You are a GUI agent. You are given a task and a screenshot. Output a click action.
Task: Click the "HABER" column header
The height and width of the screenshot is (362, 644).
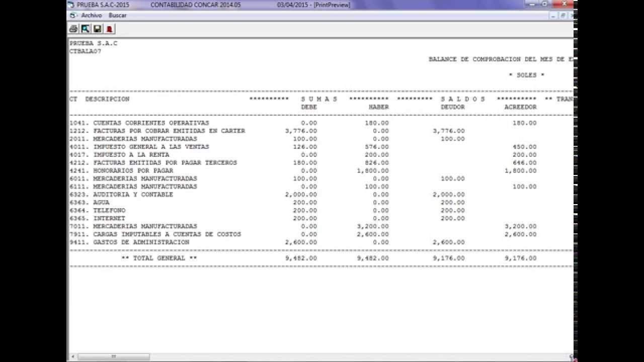[379, 107]
